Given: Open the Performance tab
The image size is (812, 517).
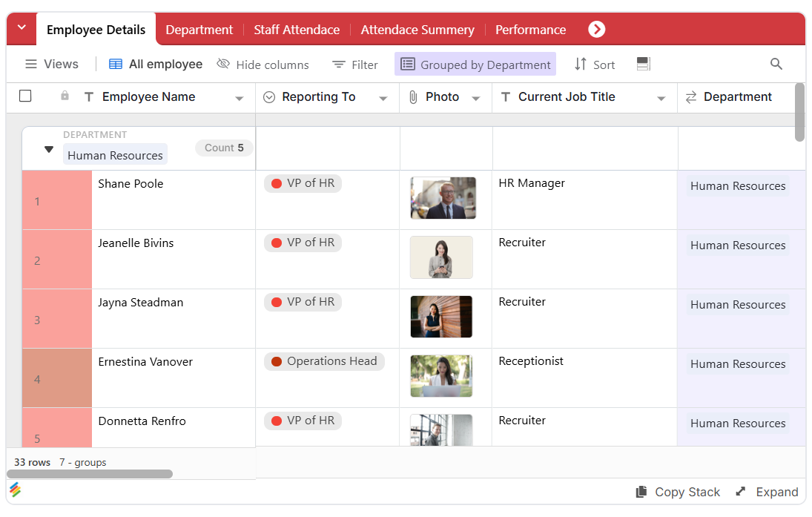Looking at the screenshot, I should point(530,30).
